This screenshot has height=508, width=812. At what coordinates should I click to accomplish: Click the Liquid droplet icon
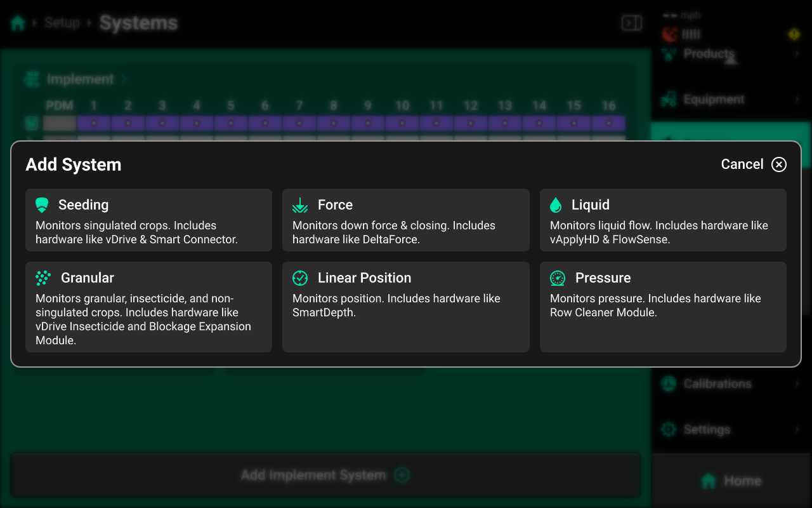(x=556, y=205)
